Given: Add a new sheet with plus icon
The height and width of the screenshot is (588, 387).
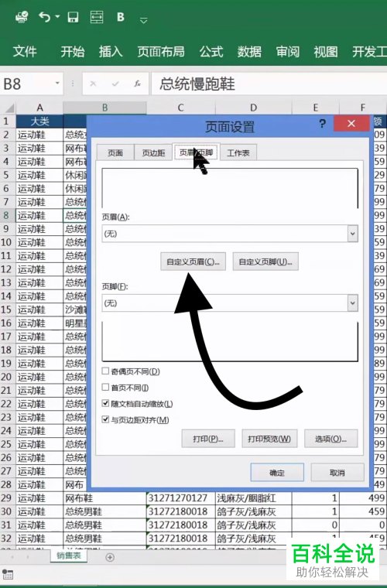Looking at the screenshot, I should click(x=110, y=557).
